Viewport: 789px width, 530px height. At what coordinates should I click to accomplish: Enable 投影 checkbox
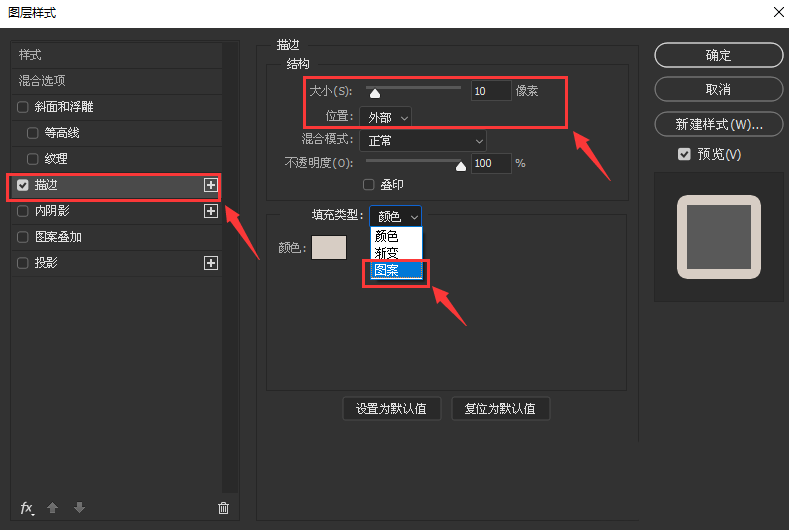tap(23, 263)
